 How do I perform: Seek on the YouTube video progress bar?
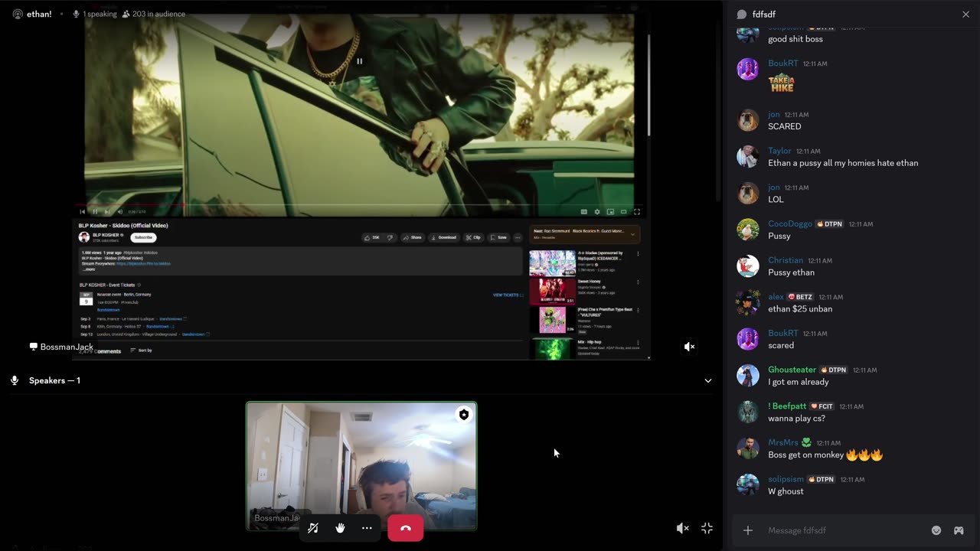pos(359,204)
